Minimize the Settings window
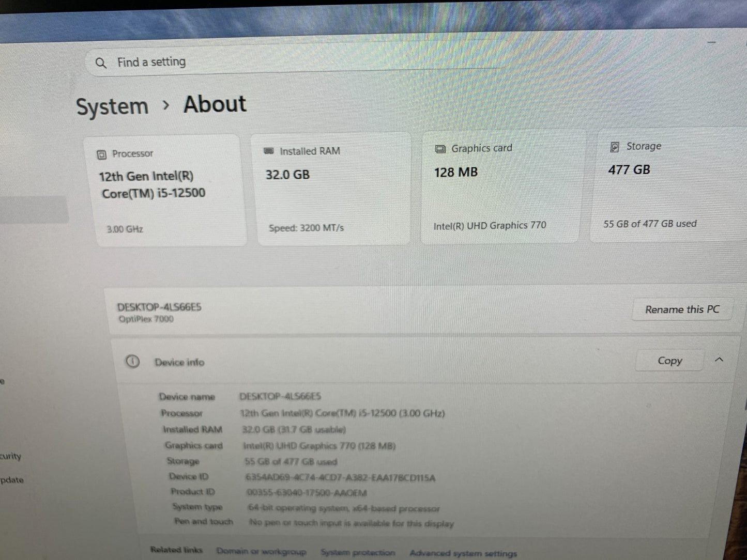The height and width of the screenshot is (560, 747). [x=712, y=42]
